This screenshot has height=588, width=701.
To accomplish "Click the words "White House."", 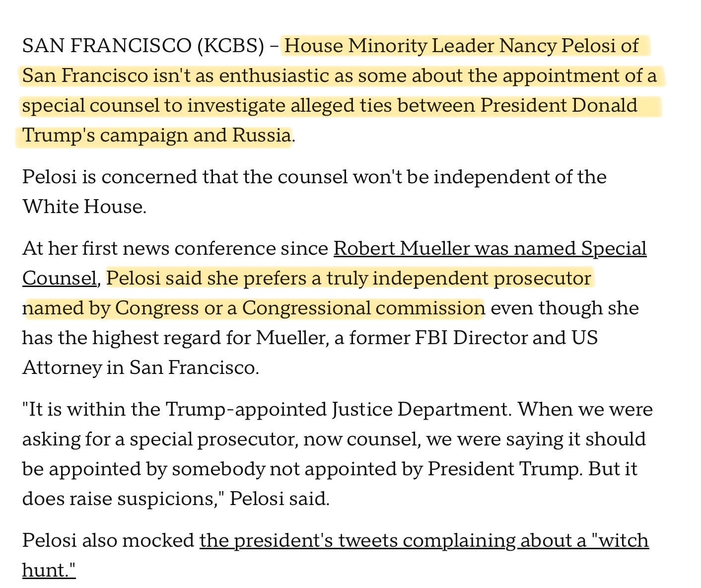I will [84, 207].
